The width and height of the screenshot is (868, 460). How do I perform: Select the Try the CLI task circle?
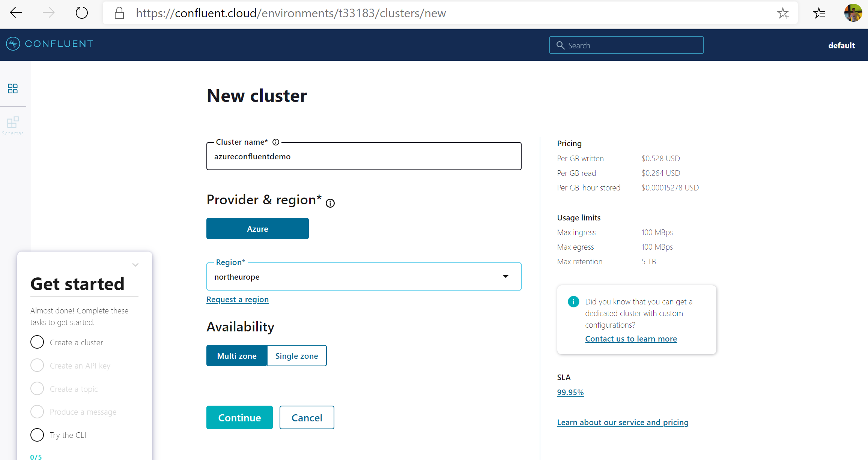pos(37,435)
